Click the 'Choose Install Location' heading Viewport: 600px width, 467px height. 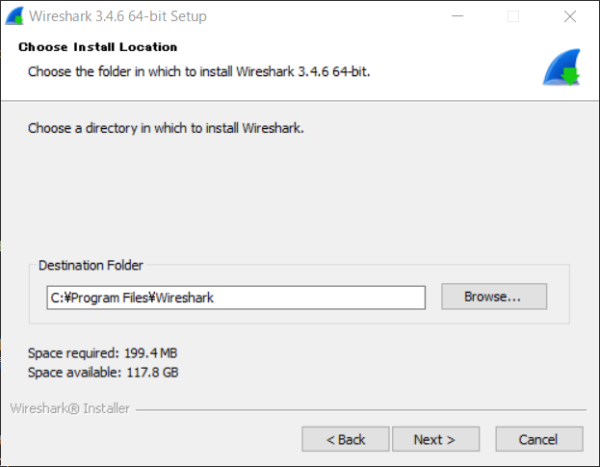[x=98, y=47]
